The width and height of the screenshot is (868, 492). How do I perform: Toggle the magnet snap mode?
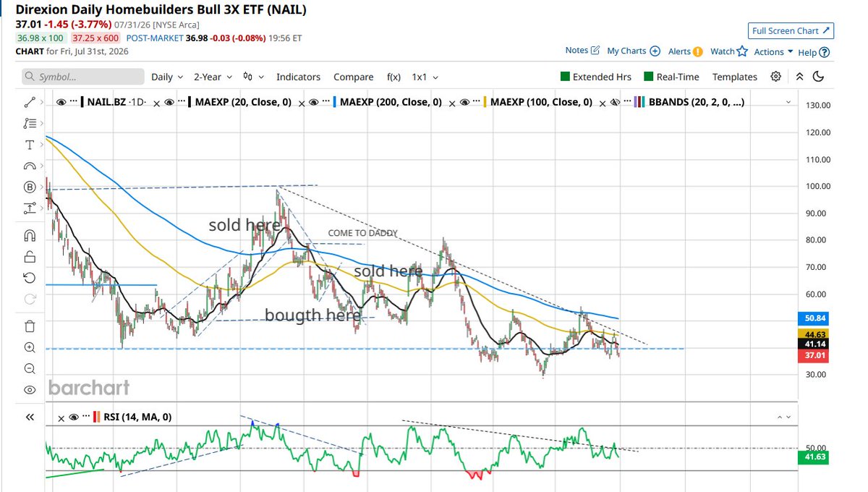pos(30,235)
